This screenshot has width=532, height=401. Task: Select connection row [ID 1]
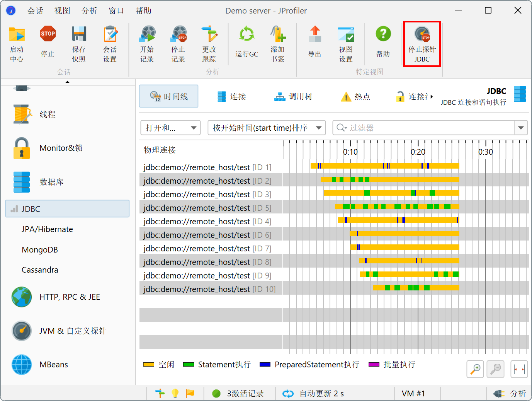pyautogui.click(x=211, y=167)
